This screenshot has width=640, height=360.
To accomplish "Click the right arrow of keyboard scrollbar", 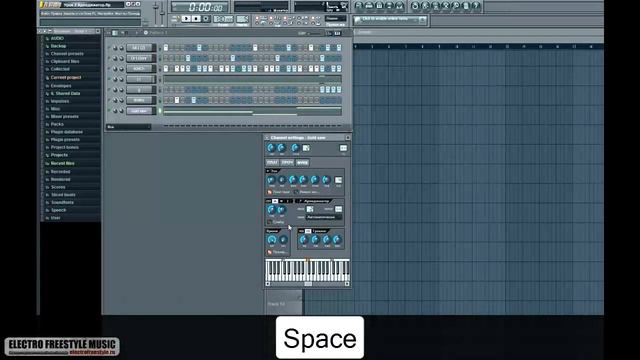I will (347, 284).
